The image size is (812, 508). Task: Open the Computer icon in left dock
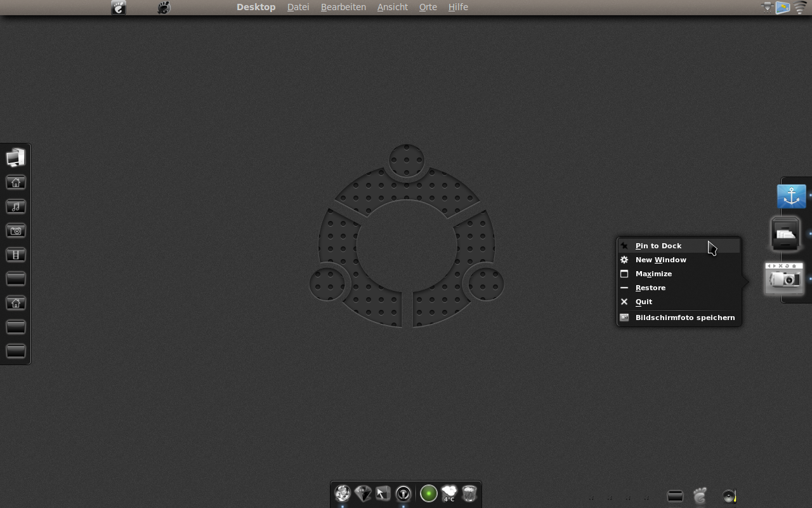[16, 157]
